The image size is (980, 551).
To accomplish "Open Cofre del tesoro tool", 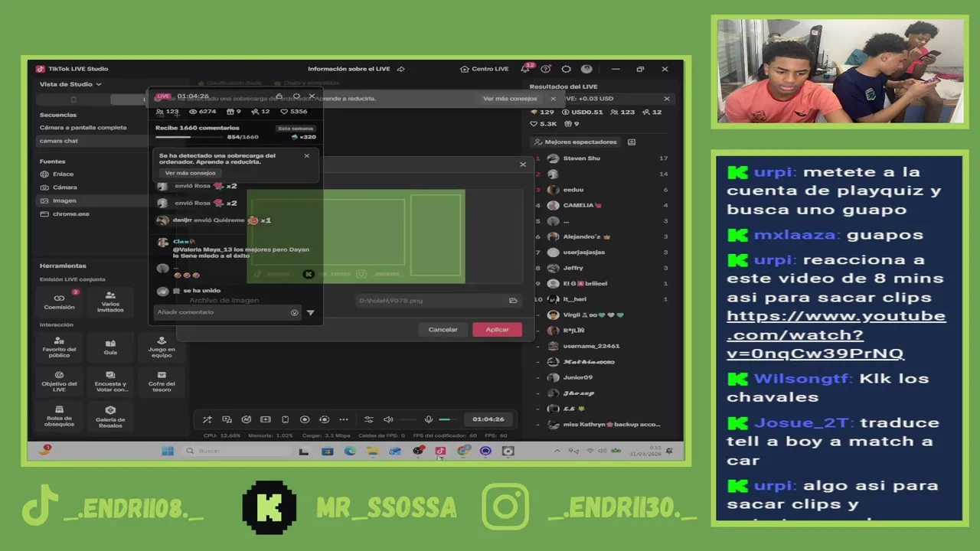I will click(x=162, y=381).
